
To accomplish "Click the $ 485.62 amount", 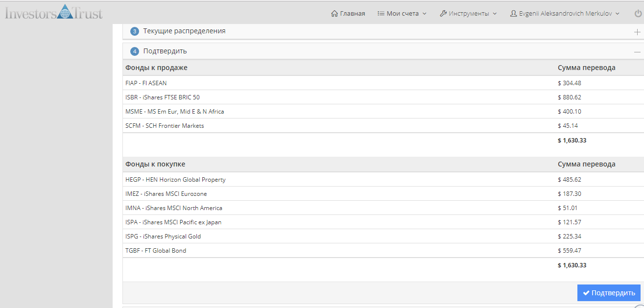I will (x=570, y=179).
